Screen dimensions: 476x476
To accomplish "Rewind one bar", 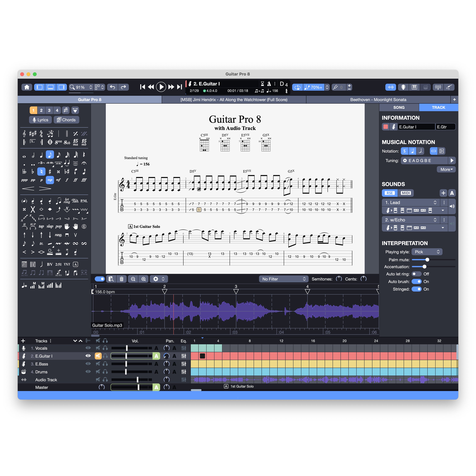I will click(x=151, y=87).
